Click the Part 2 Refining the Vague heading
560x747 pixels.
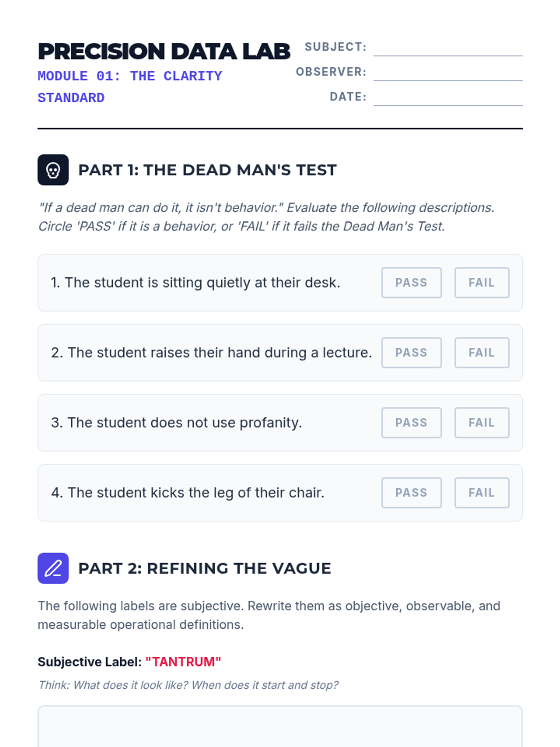click(x=204, y=568)
